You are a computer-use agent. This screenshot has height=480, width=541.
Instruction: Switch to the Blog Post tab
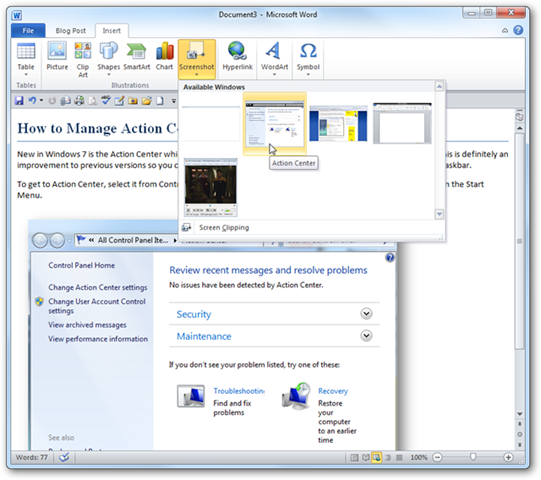71,31
